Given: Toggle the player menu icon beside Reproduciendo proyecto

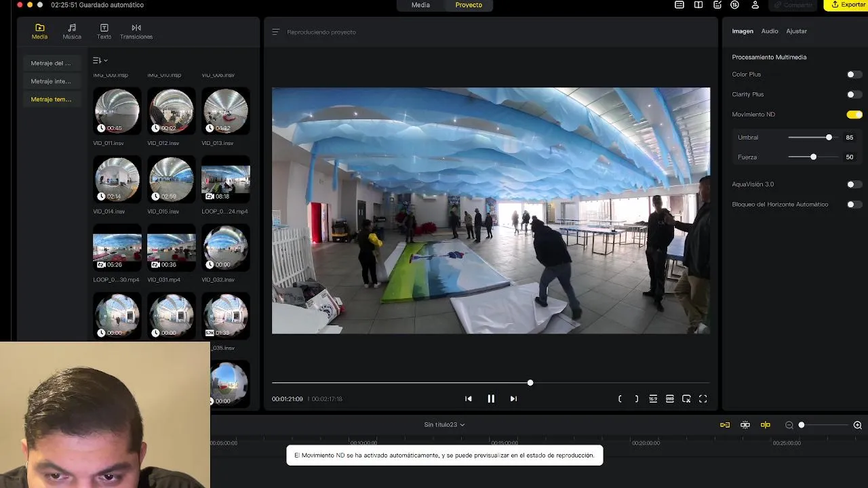Looking at the screenshot, I should click(275, 32).
